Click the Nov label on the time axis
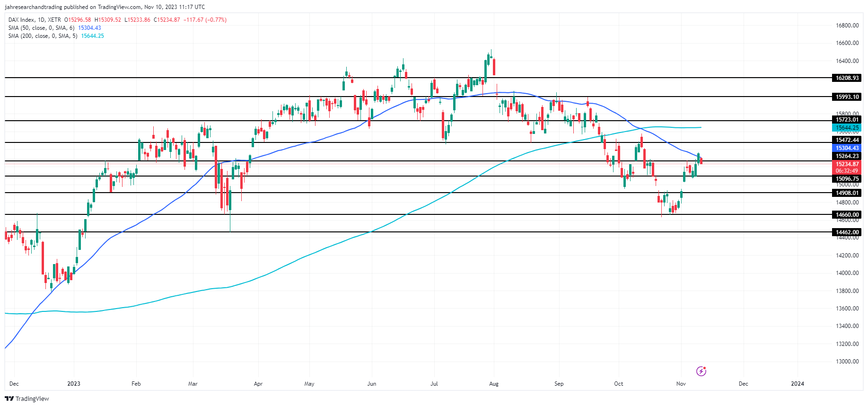The width and height of the screenshot is (868, 407). (681, 384)
